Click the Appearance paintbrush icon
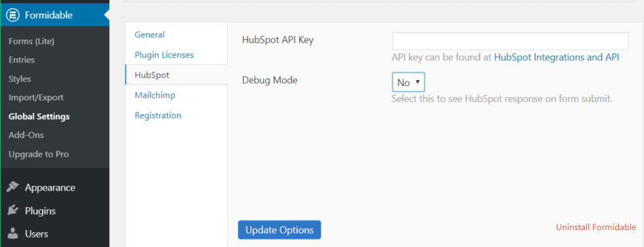The height and width of the screenshot is (247, 644). click(13, 187)
